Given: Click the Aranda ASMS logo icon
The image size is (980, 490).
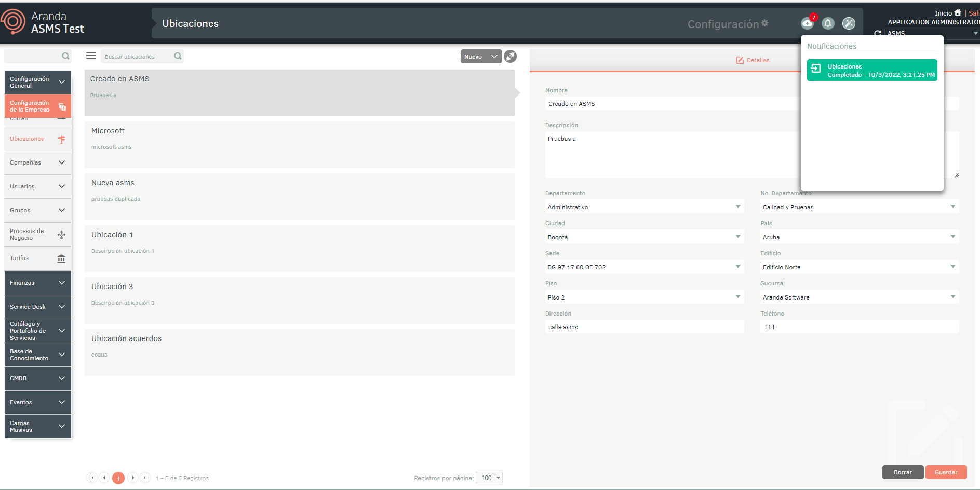Looking at the screenshot, I should click(x=13, y=21).
